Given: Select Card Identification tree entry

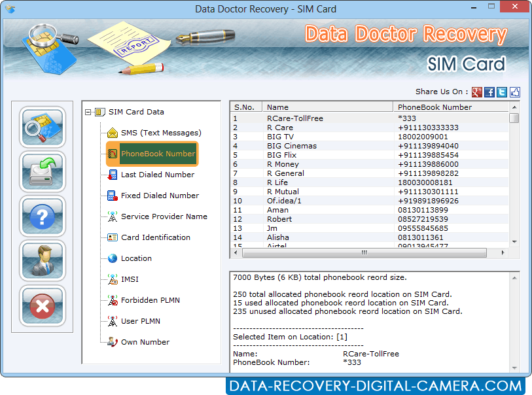Looking at the screenshot, I should (x=155, y=237).
